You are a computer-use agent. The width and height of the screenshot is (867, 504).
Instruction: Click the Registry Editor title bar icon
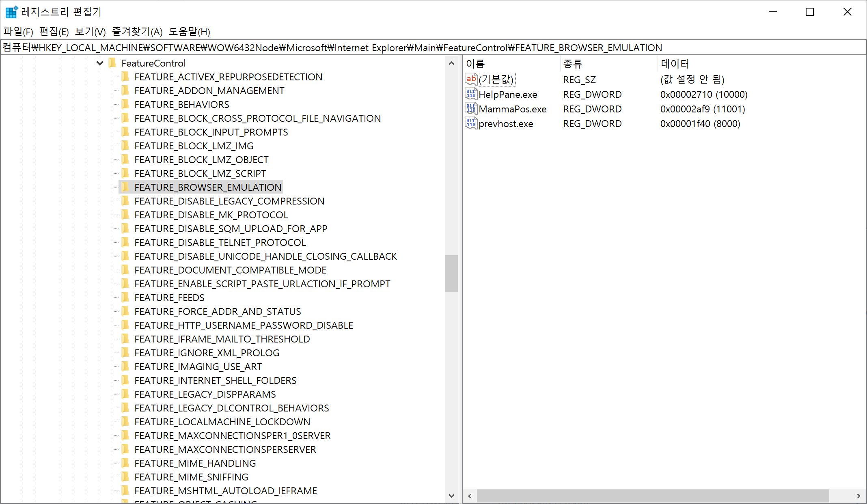11,12
